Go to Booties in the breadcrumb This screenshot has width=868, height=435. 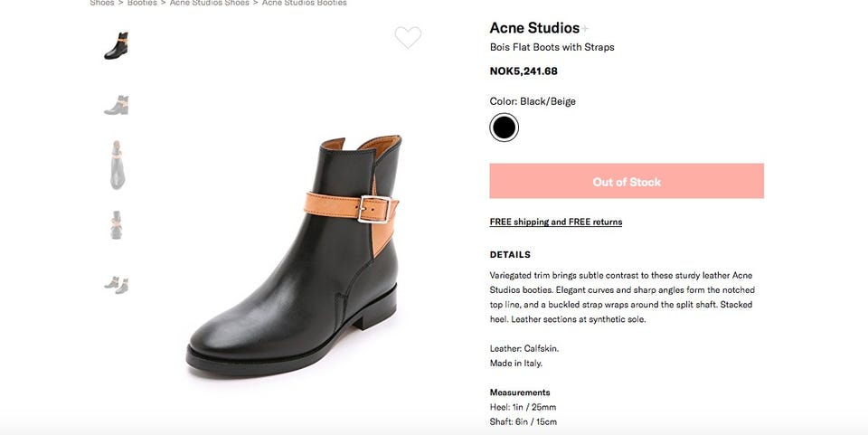pyautogui.click(x=144, y=3)
